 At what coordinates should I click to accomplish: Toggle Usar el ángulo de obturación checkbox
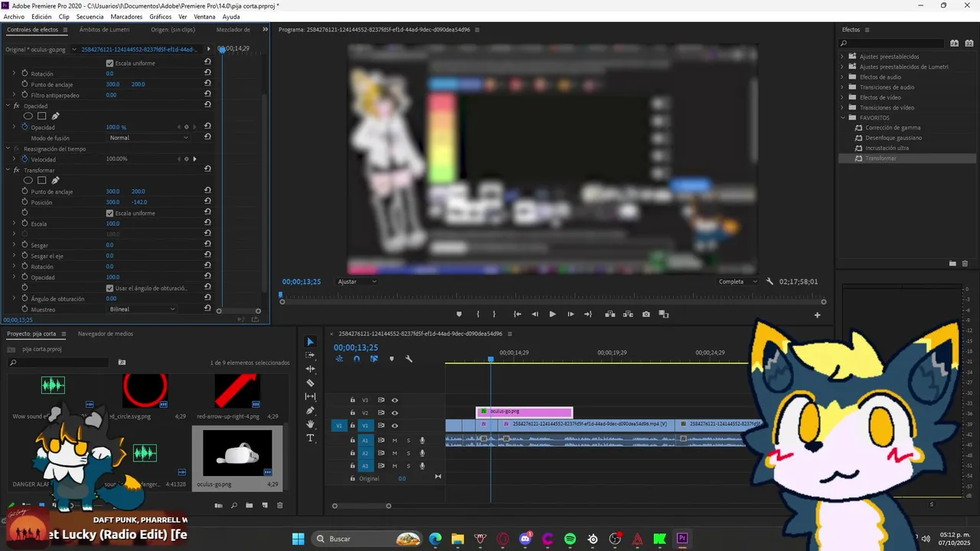[x=109, y=288]
